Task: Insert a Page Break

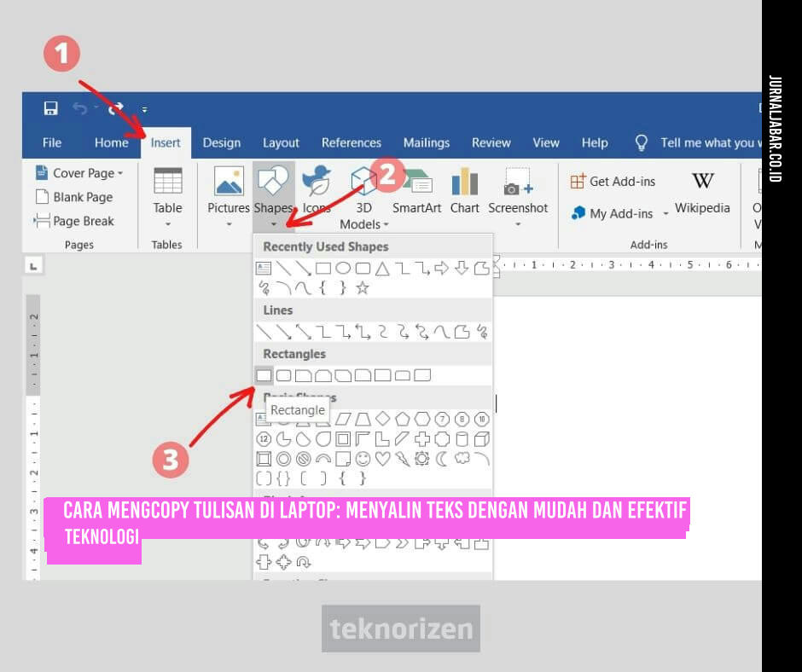Action: (74, 221)
